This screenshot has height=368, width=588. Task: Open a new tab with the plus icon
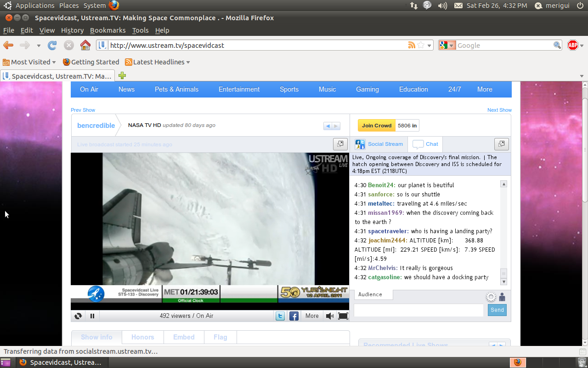[x=122, y=75]
